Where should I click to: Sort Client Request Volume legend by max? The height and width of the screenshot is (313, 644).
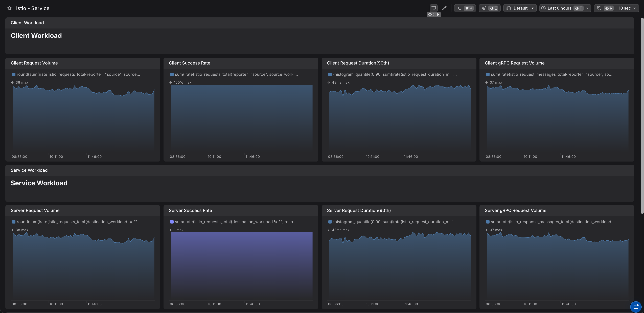[20, 82]
